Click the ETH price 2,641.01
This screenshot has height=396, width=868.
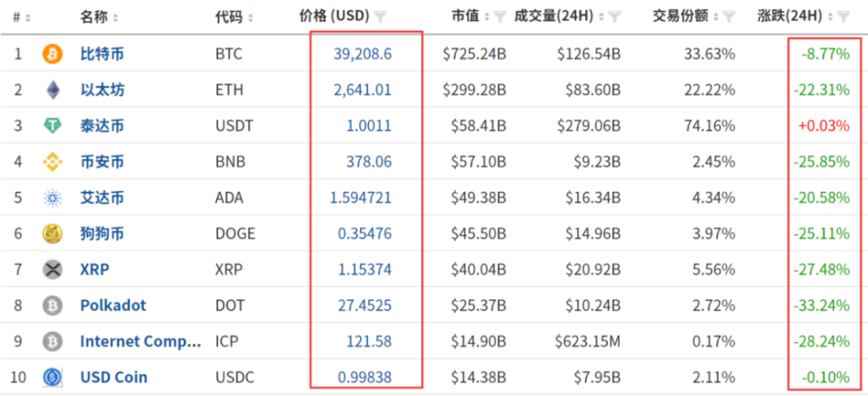(363, 89)
